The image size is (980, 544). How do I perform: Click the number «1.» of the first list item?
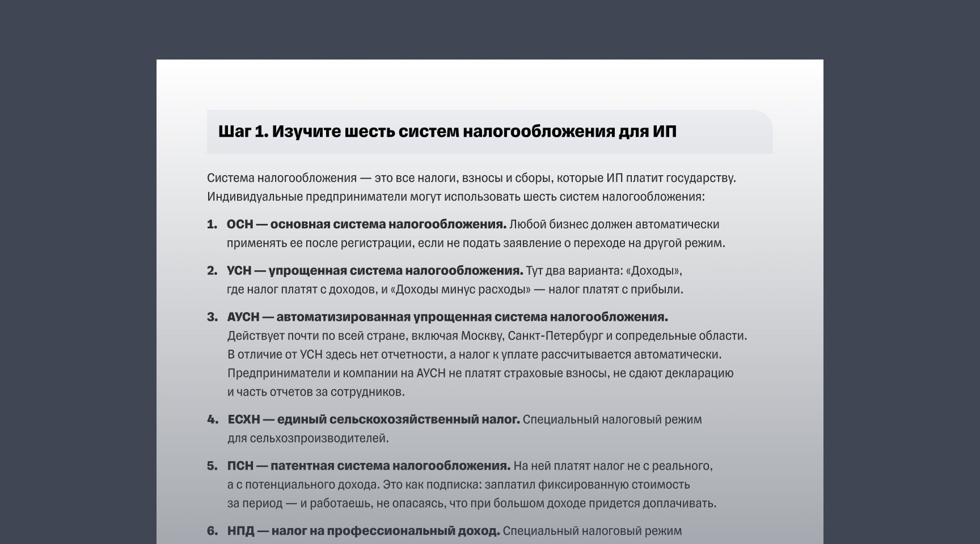pyautogui.click(x=212, y=224)
